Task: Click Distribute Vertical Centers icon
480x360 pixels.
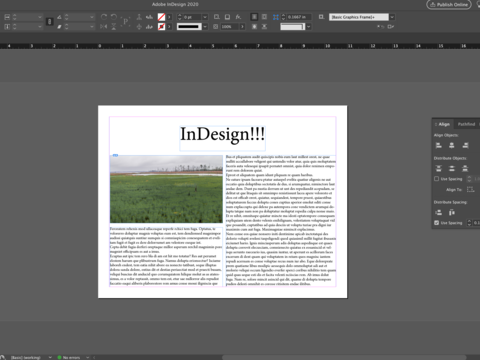Action: point(452,168)
